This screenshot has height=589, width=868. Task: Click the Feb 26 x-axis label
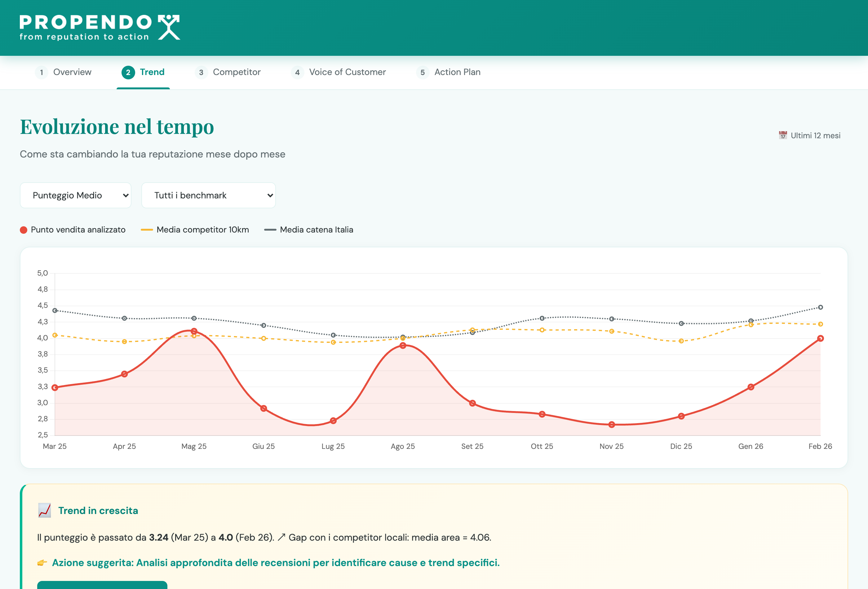tap(820, 446)
